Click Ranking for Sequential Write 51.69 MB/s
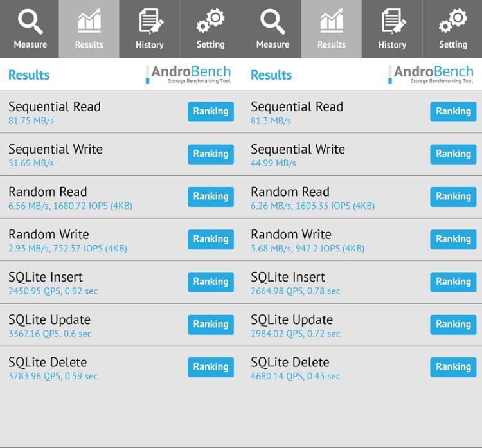 tap(211, 154)
